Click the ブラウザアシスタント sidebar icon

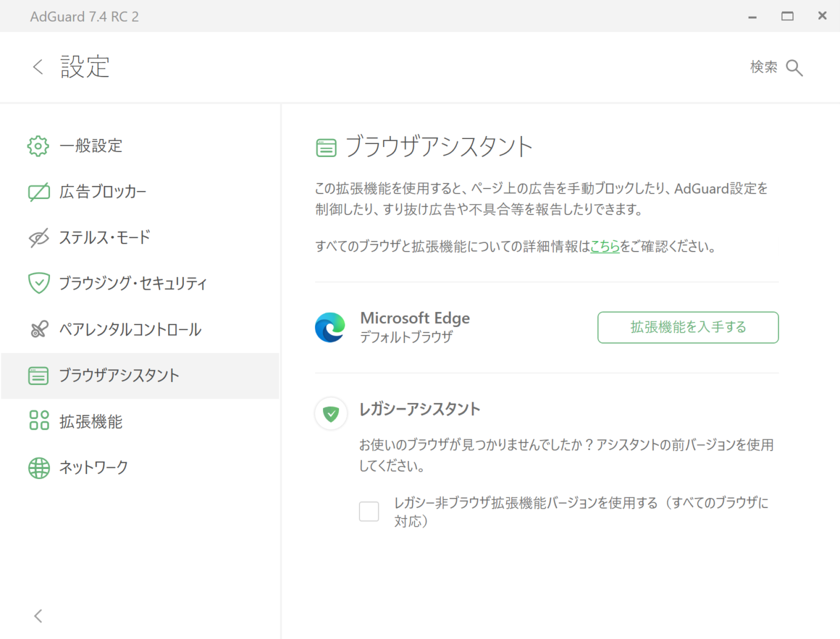point(38,376)
